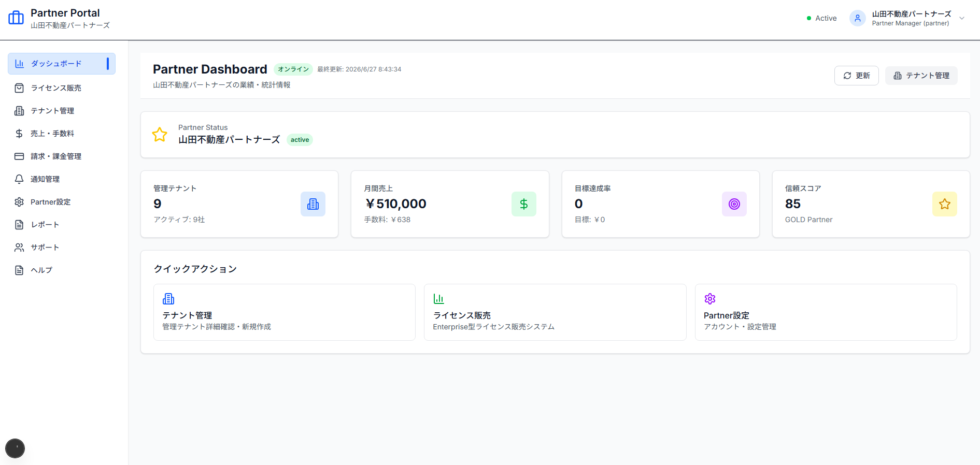980x465 pixels.
Task: Click the クイックアクション section heading
Action: tap(195, 269)
